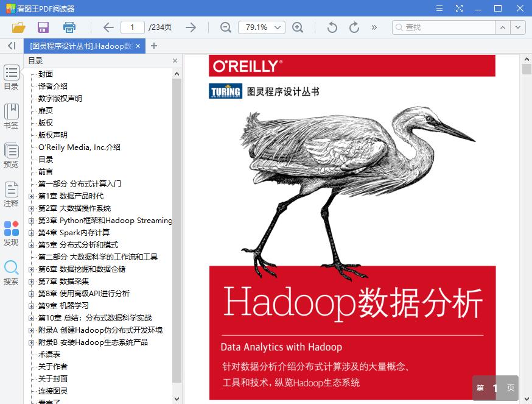Open 第一部分 分布式计算入门
The width and height of the screenshot is (532, 404).
point(79,184)
